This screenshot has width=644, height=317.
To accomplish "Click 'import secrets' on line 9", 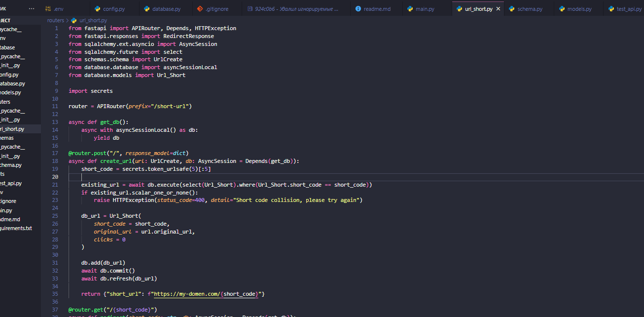I will [91, 91].
